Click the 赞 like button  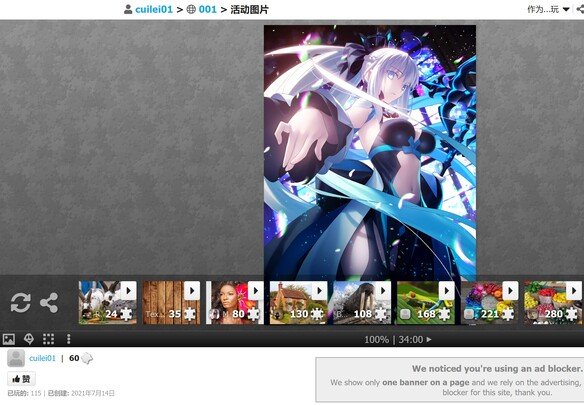[22, 379]
